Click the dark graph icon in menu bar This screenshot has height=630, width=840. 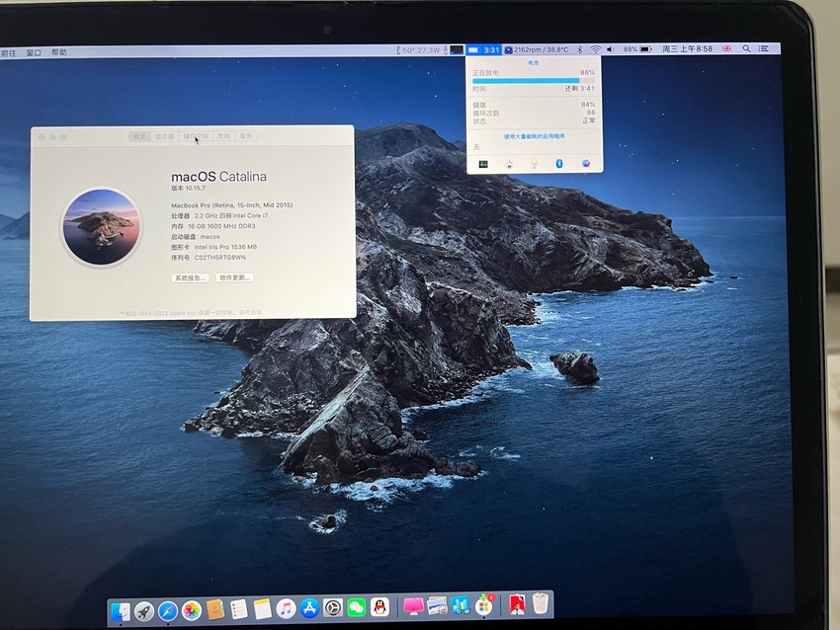click(x=457, y=49)
